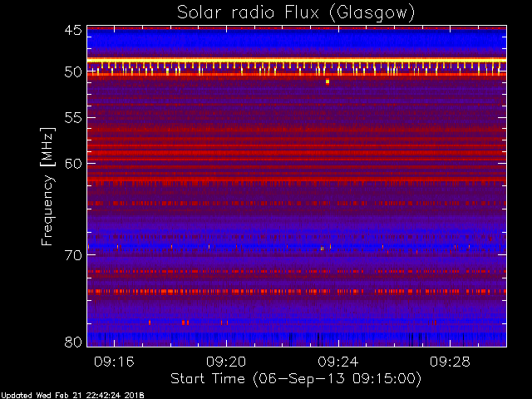Screen dimensions: 532x399
Task: Click the yellow dot pair near 70 MHz
Action: point(322,249)
